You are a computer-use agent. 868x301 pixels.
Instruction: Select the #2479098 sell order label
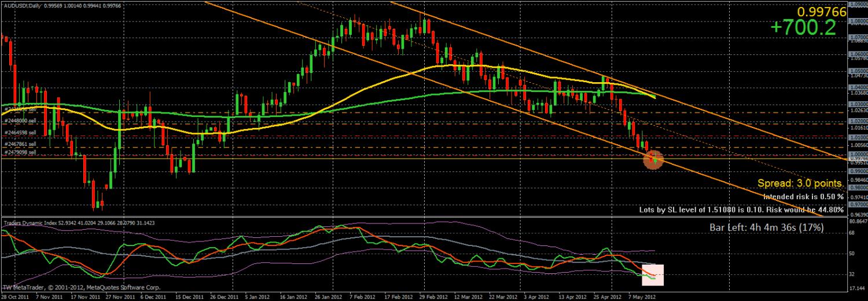(20, 152)
